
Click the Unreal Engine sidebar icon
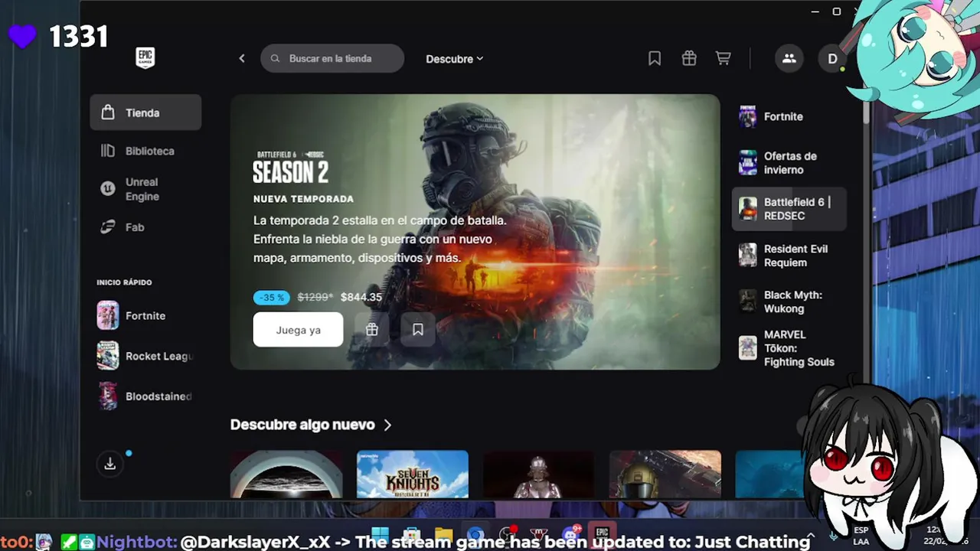point(108,189)
